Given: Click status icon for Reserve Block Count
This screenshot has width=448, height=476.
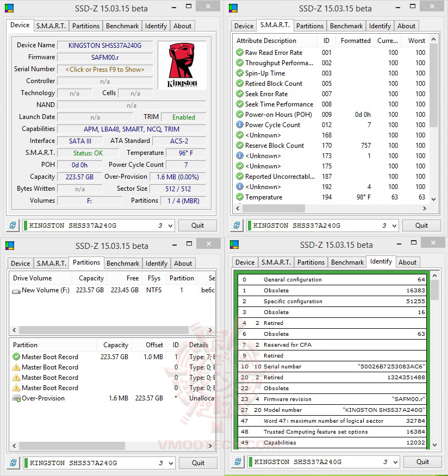Looking at the screenshot, I should (x=240, y=146).
